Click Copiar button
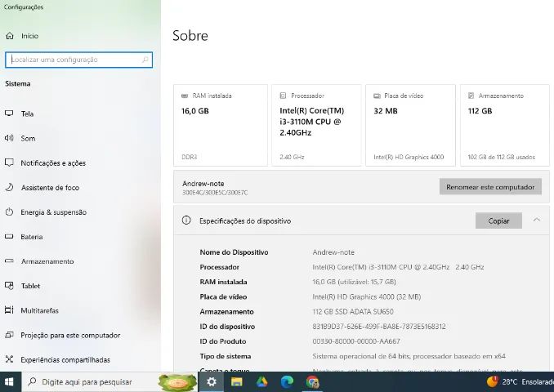The image size is (554, 392). pos(498,220)
